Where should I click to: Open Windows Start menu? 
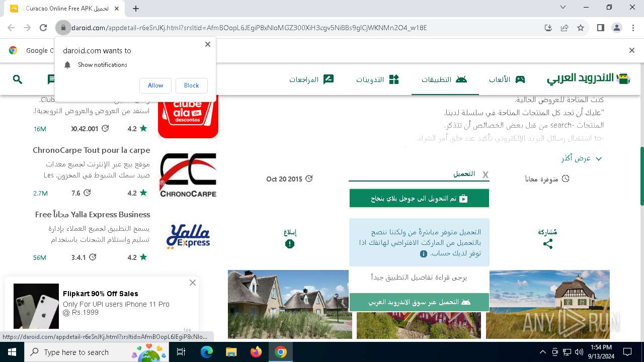pos(12,352)
